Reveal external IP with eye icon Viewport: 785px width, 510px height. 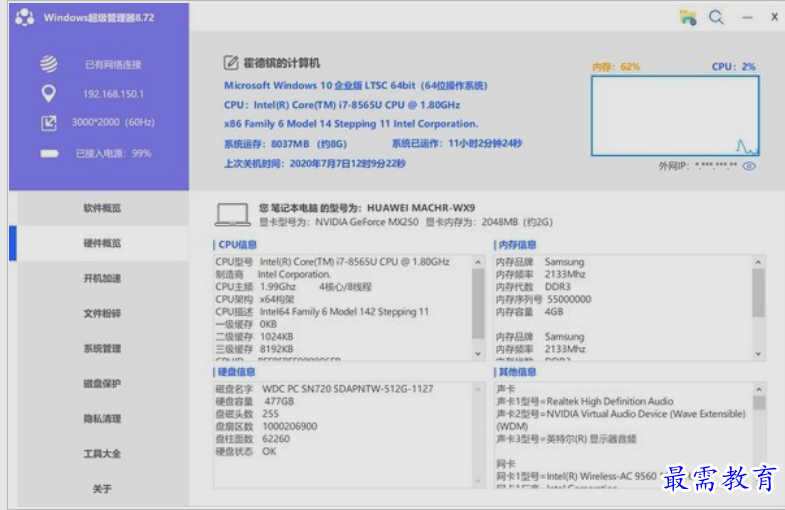(749, 166)
